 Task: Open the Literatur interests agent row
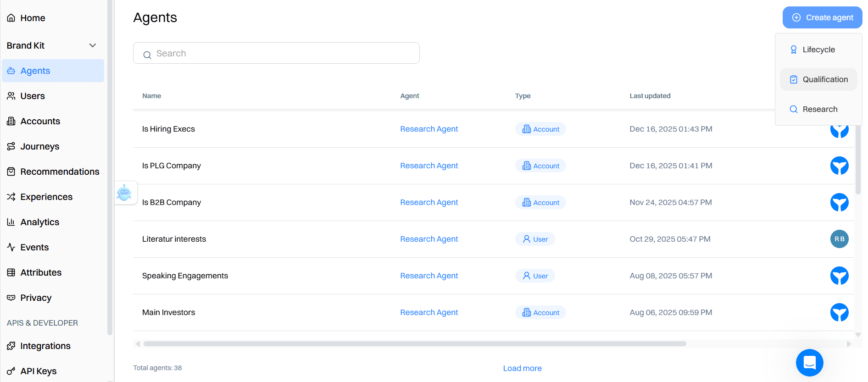click(493, 239)
